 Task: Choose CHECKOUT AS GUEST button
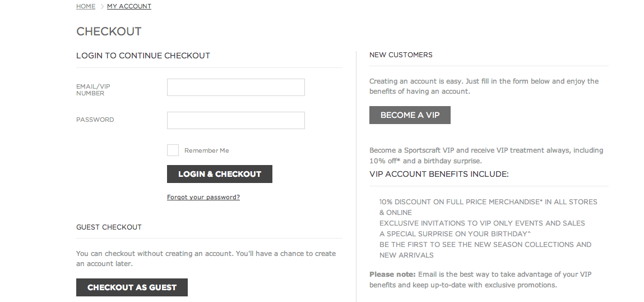(x=132, y=287)
